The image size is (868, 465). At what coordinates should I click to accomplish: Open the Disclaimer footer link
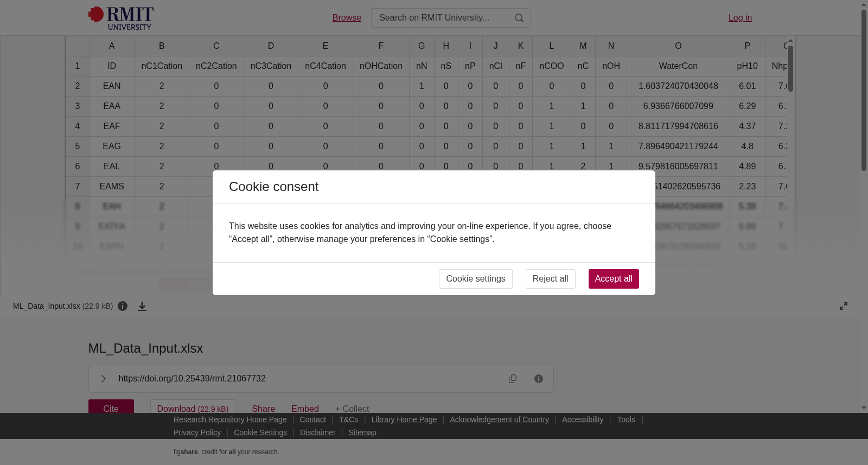(318, 432)
